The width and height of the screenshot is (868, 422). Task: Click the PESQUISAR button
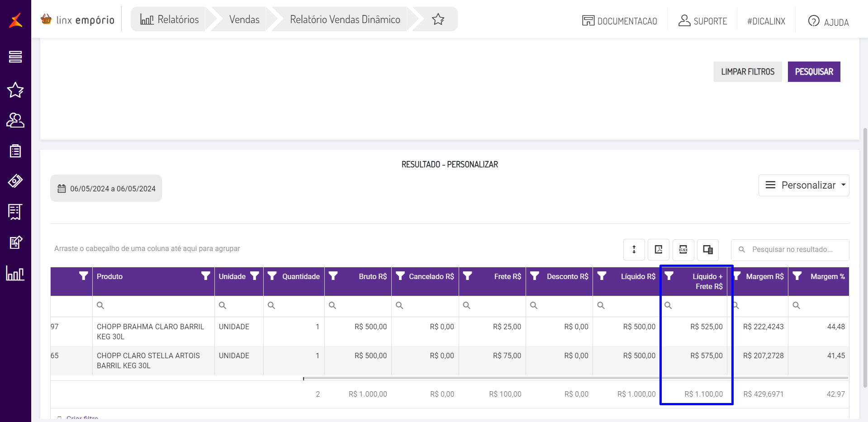[814, 72]
